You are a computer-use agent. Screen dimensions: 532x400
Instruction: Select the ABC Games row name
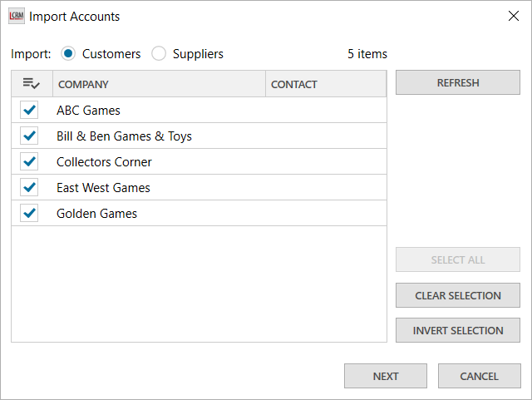88,110
